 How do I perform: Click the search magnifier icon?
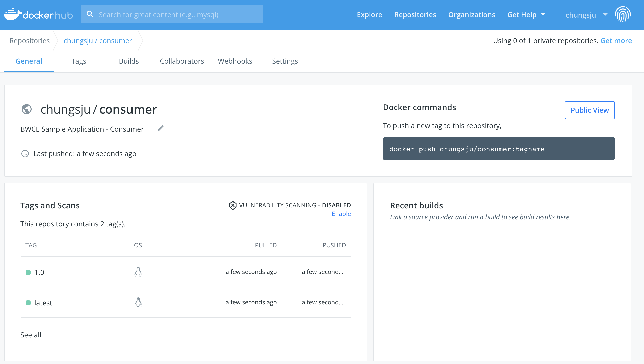point(90,14)
